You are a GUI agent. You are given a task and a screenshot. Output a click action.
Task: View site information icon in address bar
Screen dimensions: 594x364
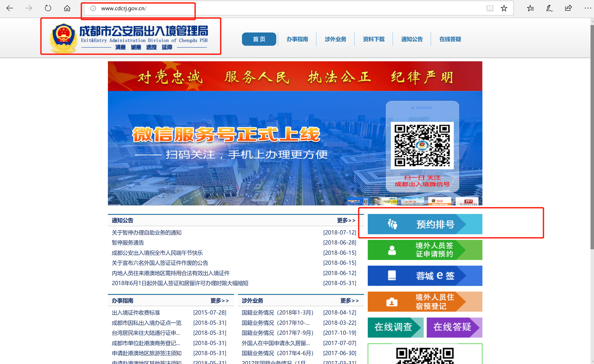tap(93, 9)
